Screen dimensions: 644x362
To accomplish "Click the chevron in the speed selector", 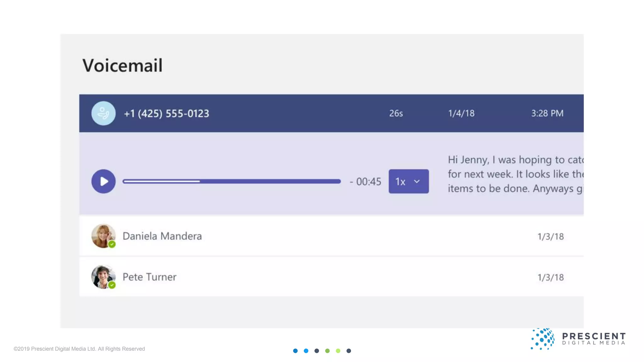I will [417, 181].
